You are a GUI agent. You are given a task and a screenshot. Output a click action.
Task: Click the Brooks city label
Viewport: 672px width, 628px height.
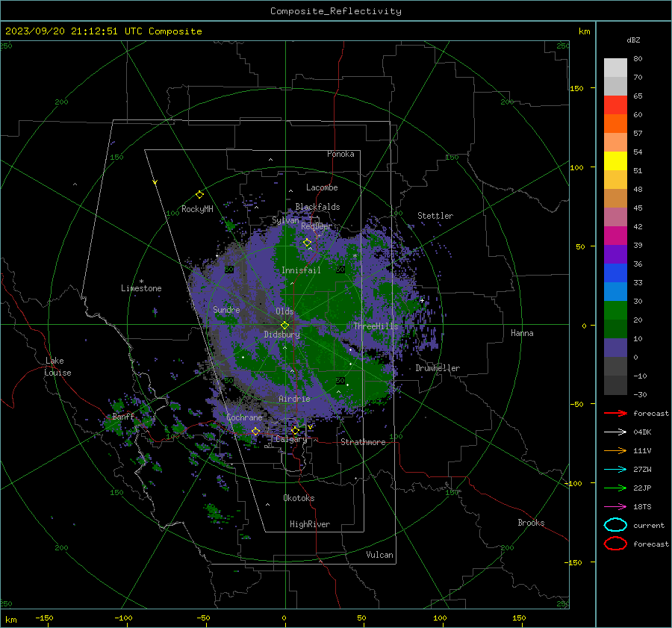531,523
